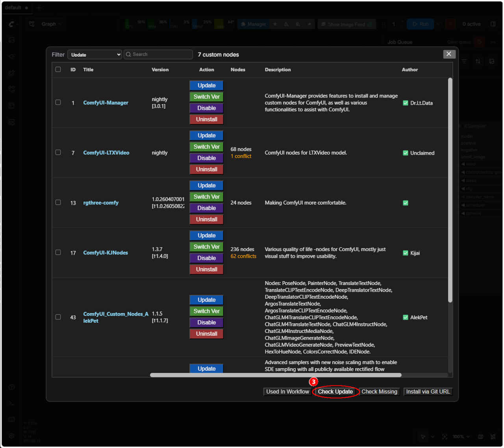The image size is (504, 448).
Task: Click the green check beside AlekPet
Action: pos(406,317)
